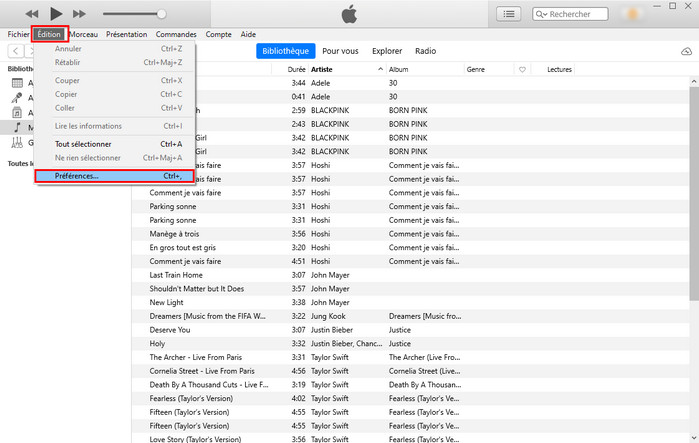This screenshot has width=699, height=443.
Task: Skip to the previous track
Action: click(32, 14)
